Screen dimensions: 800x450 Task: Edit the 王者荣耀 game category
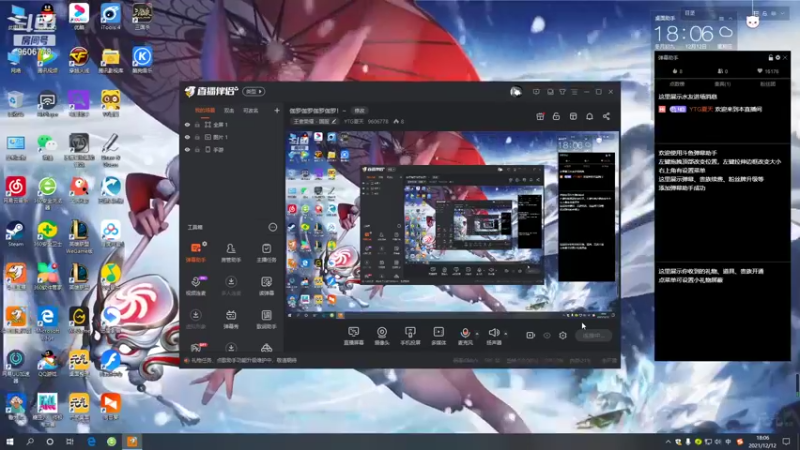tap(315, 121)
